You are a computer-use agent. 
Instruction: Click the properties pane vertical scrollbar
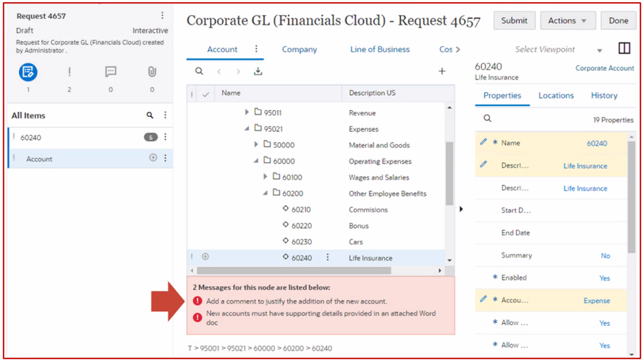click(631, 197)
